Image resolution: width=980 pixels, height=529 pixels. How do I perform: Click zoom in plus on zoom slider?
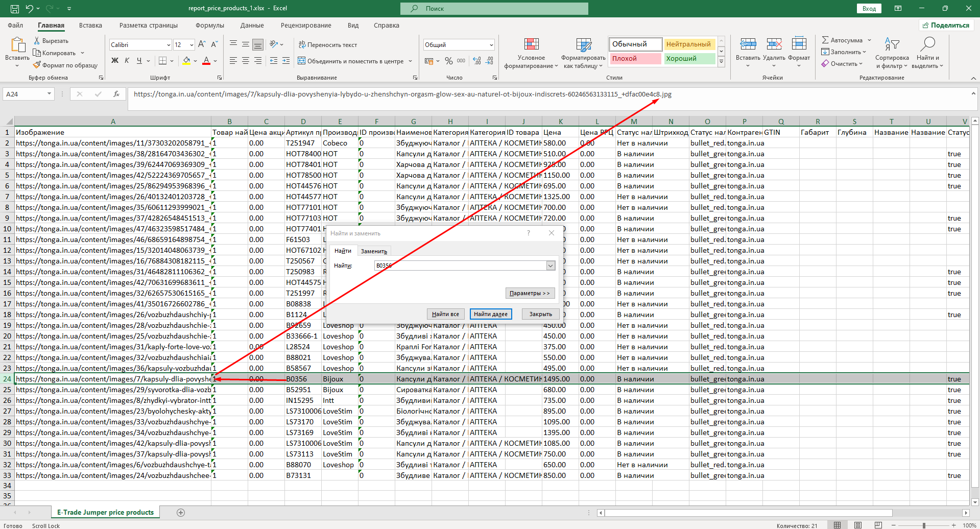pos(953,525)
